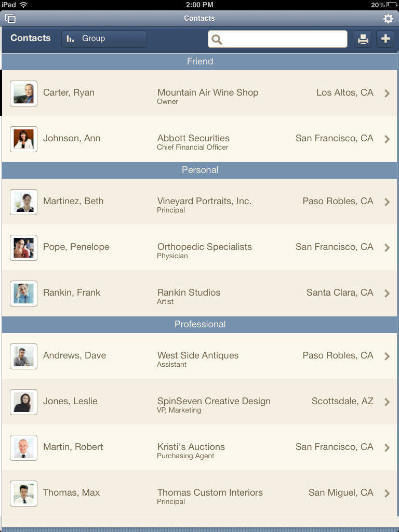Viewport: 399px width, 532px height.
Task: Tap the printer icon button
Action: 363,39
